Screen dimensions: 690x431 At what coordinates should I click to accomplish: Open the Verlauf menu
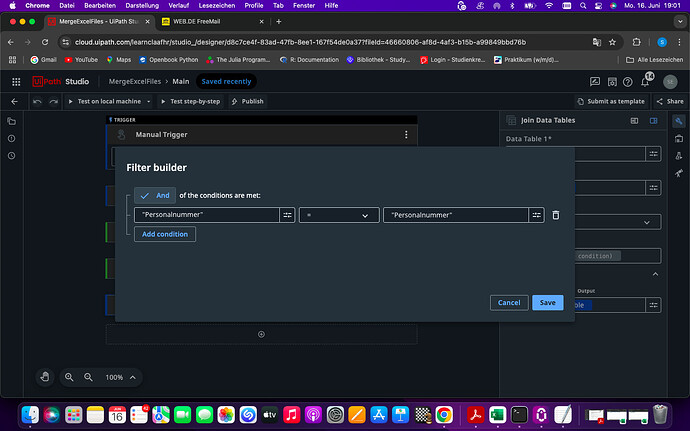click(178, 6)
